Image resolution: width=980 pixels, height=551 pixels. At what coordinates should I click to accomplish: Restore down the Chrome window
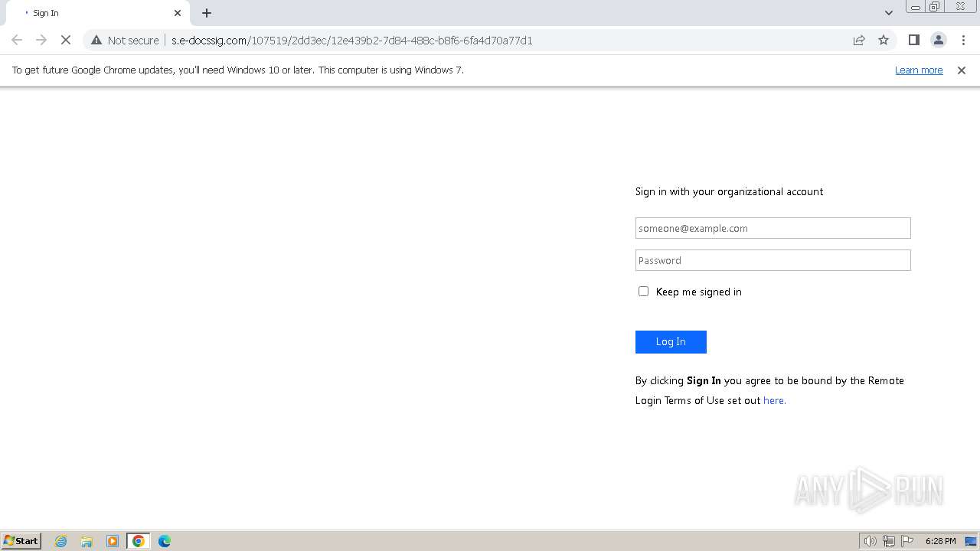click(935, 7)
